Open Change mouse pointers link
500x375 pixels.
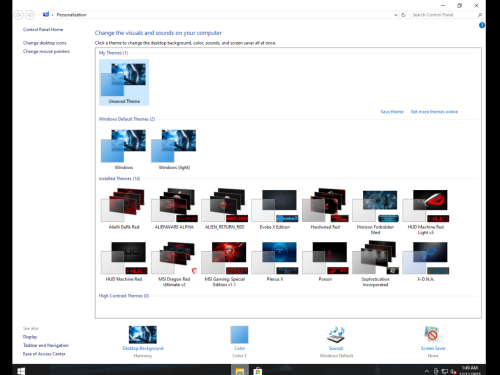tap(46, 51)
